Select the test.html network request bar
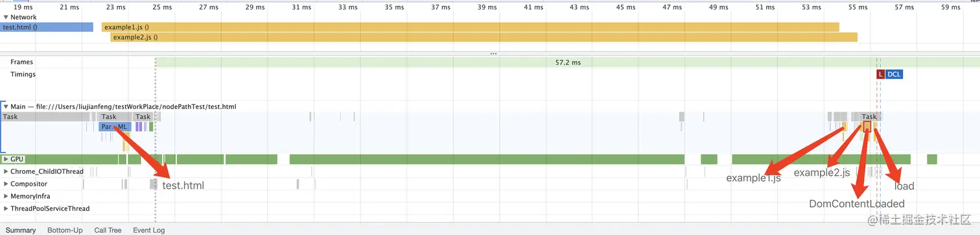 point(47,27)
